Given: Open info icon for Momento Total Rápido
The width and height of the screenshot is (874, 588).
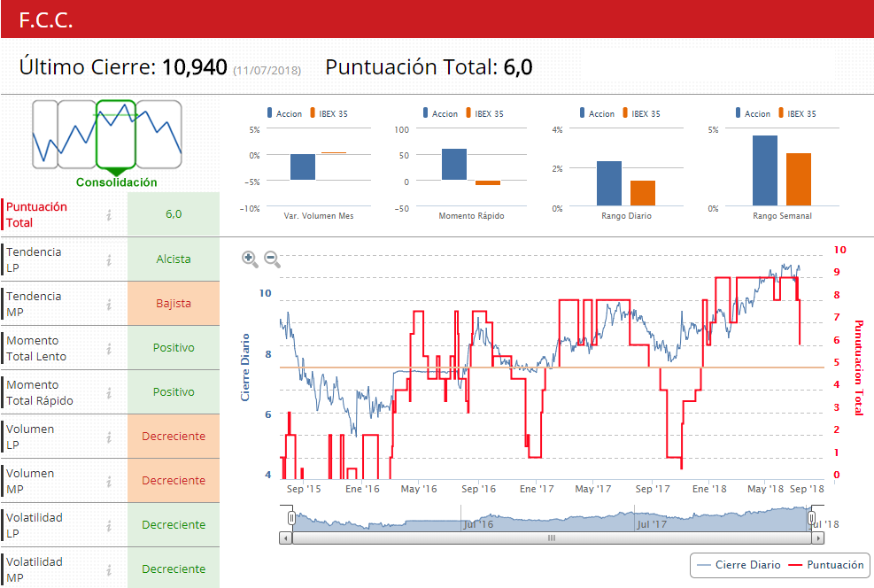Looking at the screenshot, I should click(x=109, y=392).
